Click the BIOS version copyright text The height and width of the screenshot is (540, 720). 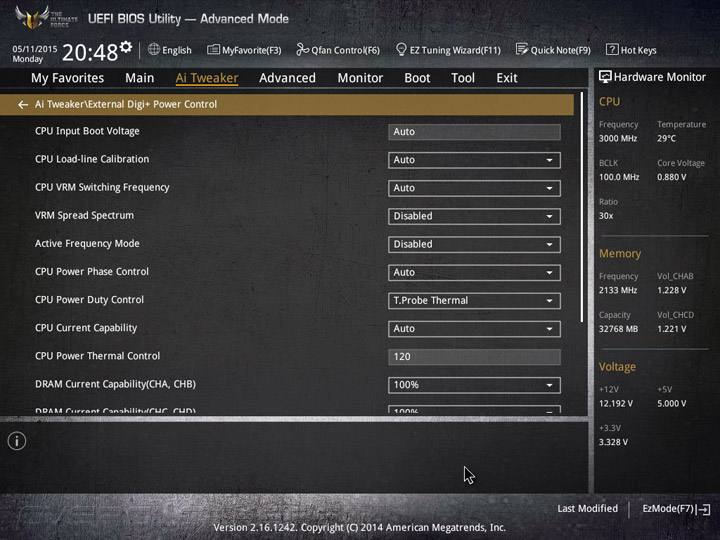[x=360, y=528]
